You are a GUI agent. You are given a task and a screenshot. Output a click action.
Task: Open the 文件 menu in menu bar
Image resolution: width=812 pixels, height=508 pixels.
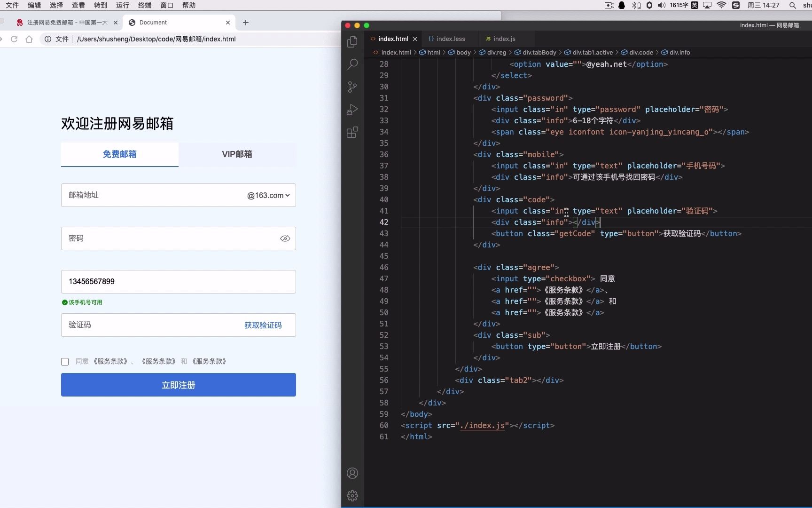click(x=12, y=5)
